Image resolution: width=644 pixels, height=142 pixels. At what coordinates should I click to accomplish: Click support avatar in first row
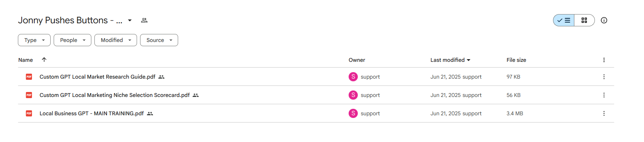click(353, 77)
